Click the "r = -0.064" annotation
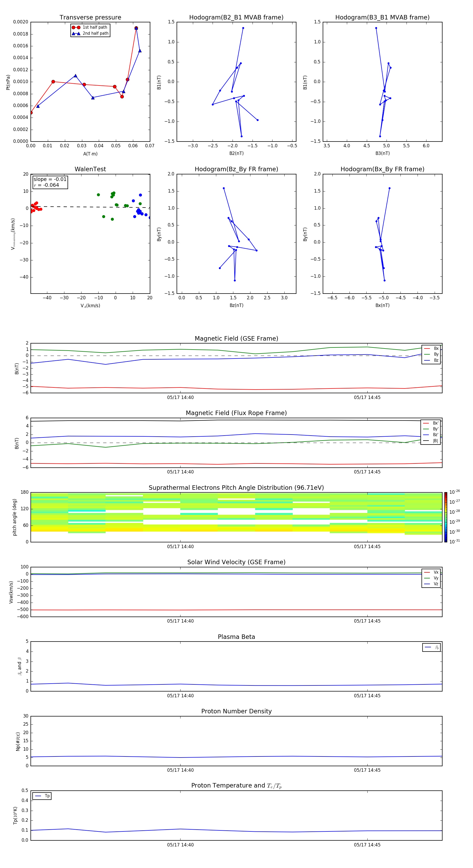The image size is (473, 868). [x=47, y=185]
